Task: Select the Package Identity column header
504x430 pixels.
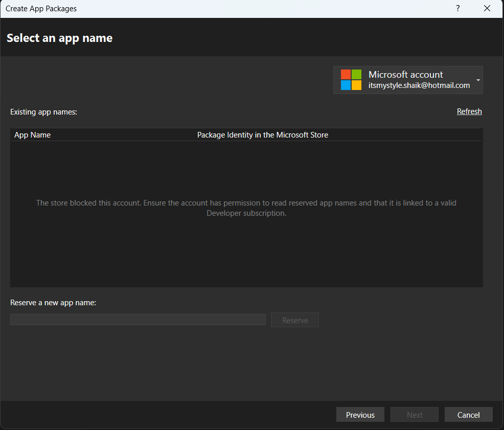Action: (x=262, y=134)
